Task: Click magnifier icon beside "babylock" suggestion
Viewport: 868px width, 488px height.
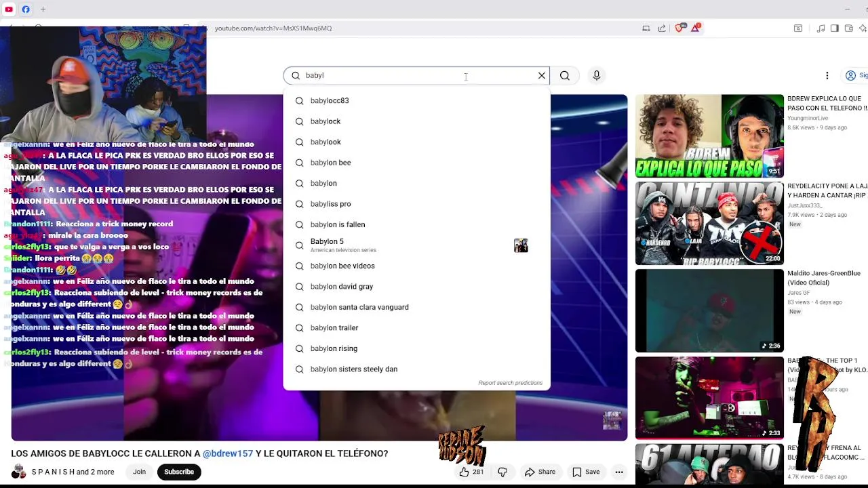Action: click(x=299, y=121)
